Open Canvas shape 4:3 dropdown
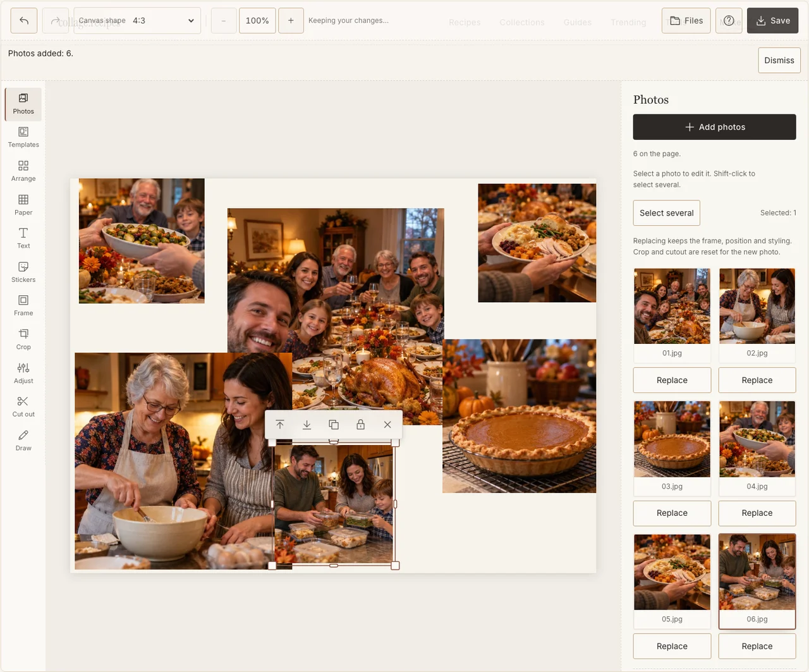 pyautogui.click(x=137, y=21)
